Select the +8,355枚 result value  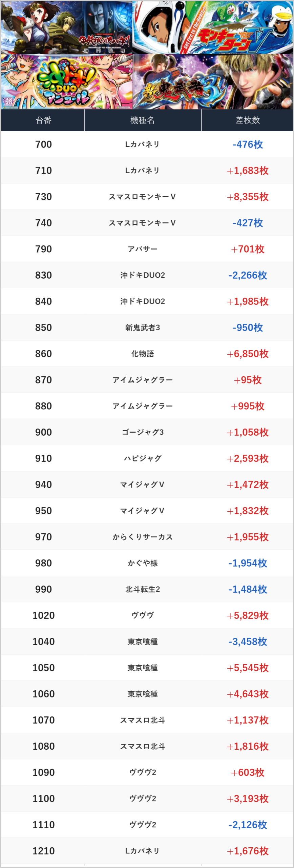[x=248, y=197]
